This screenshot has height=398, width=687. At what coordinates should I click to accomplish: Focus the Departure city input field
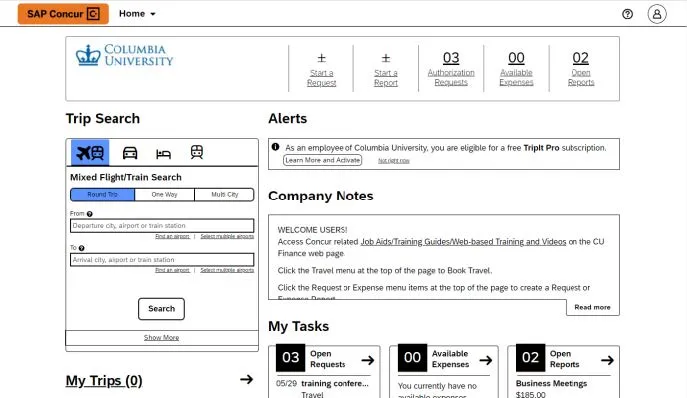click(162, 226)
